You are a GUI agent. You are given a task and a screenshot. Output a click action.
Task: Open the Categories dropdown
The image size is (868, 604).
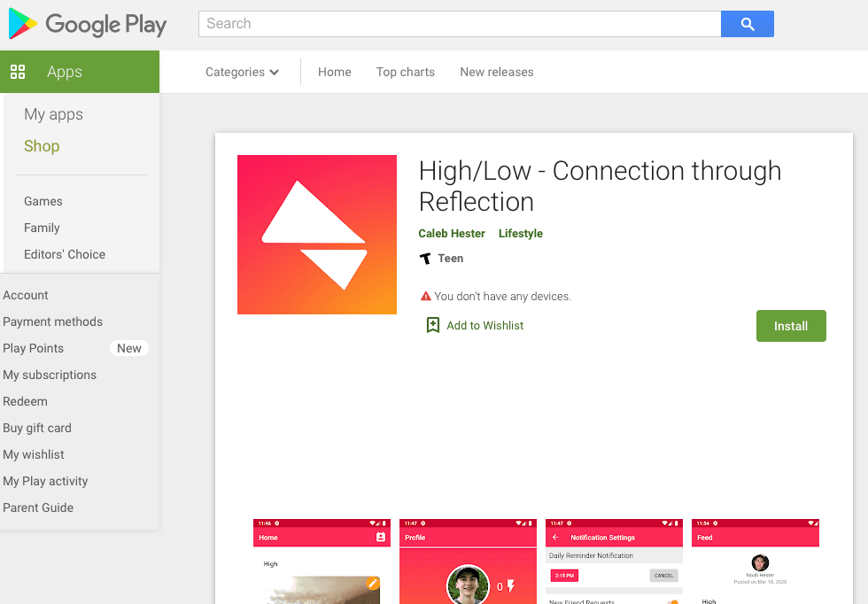(242, 72)
